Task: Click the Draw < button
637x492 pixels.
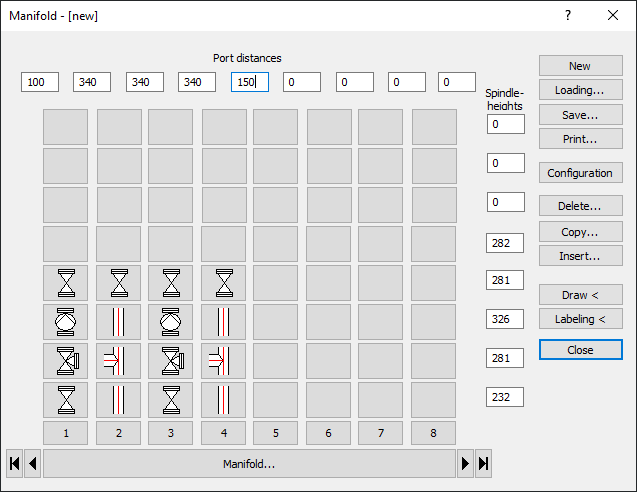Action: pos(581,295)
